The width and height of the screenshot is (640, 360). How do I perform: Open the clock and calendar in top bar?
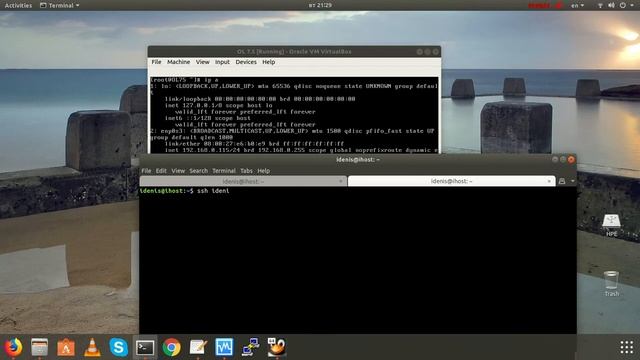[x=320, y=5]
